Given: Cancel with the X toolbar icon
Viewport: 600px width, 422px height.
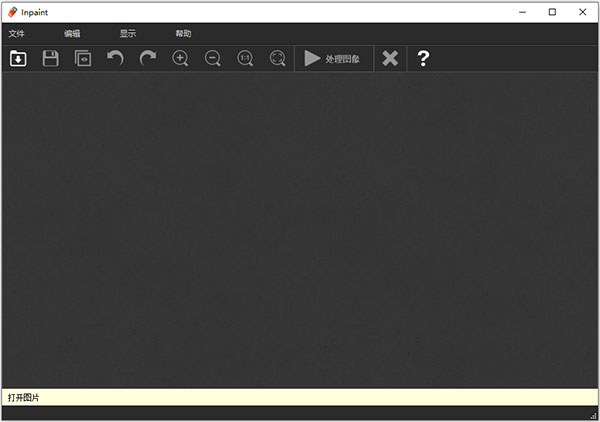Looking at the screenshot, I should (x=390, y=59).
